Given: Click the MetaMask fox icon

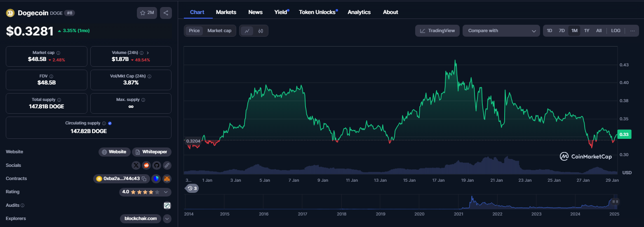Looking at the screenshot, I should 166,179.
